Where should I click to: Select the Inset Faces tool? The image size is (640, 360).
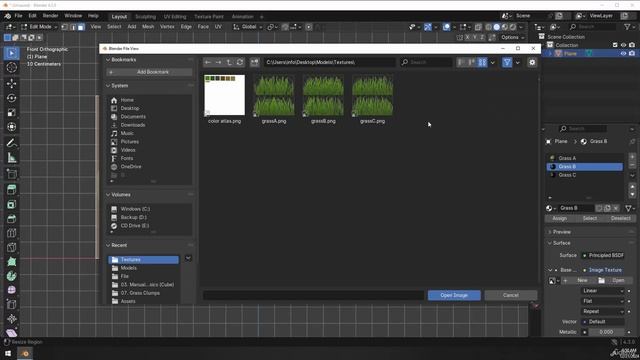point(11,204)
